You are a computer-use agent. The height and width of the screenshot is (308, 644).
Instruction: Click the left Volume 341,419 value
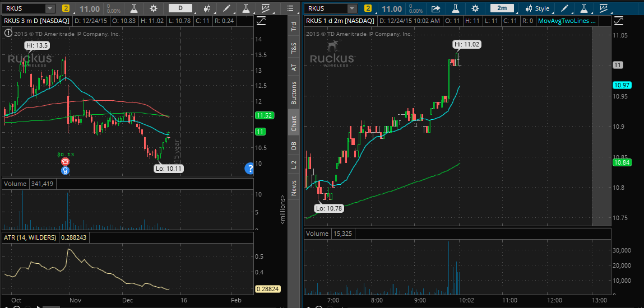[42, 184]
